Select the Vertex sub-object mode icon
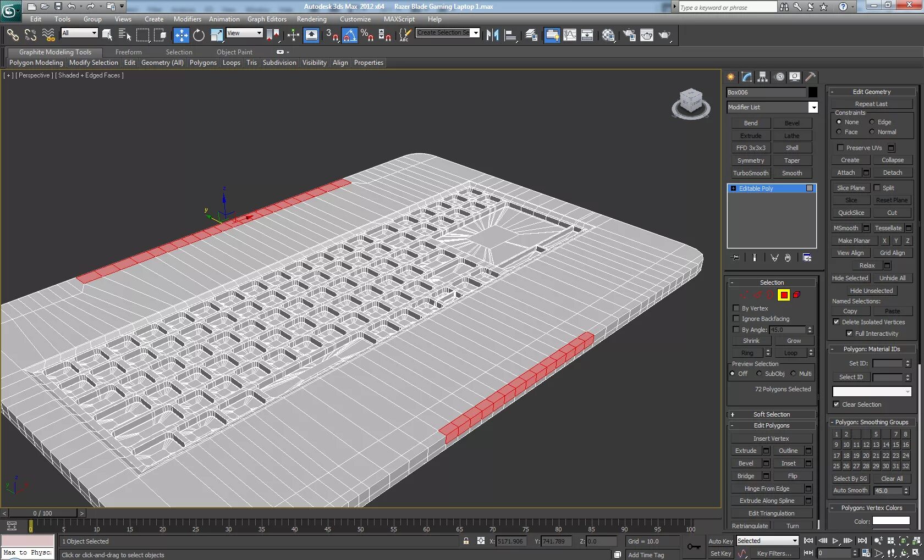This screenshot has width=924, height=560. (743, 295)
